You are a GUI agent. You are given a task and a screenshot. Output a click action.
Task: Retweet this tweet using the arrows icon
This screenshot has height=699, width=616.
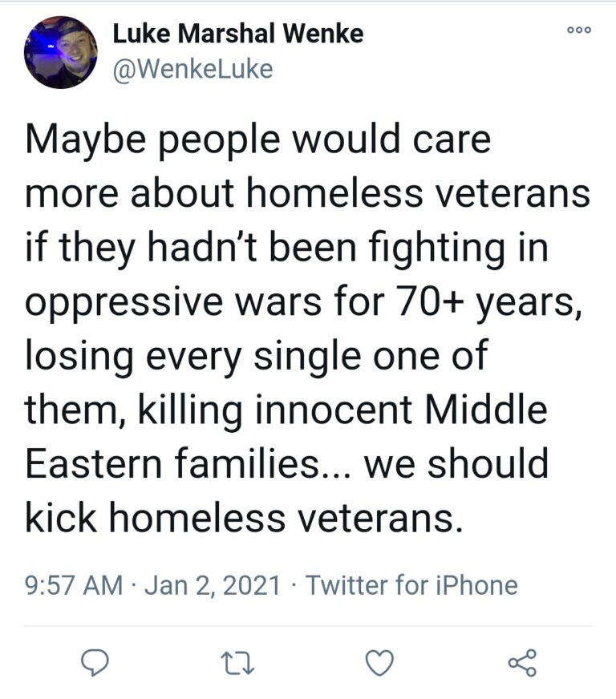(x=238, y=662)
